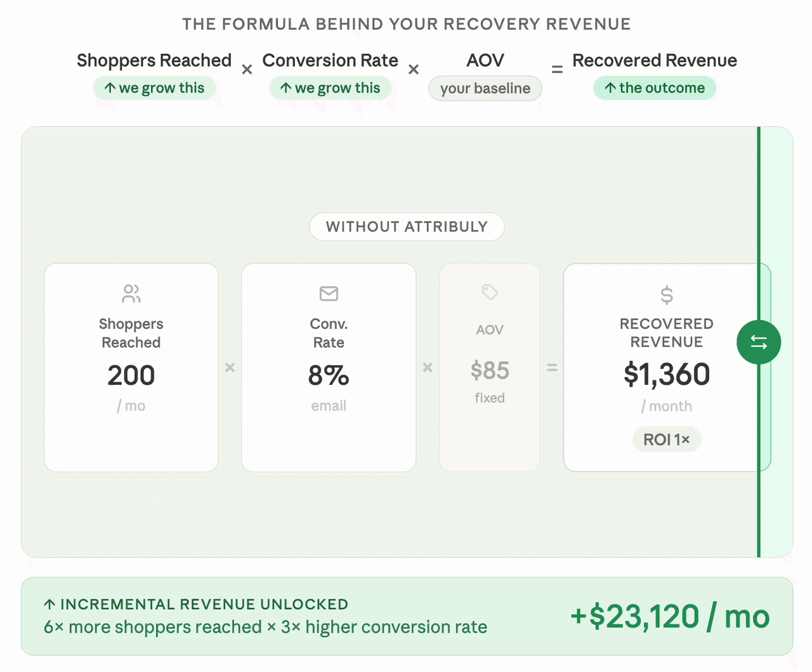Click the envelope icon above Conv. Rate
The height and width of the screenshot is (672, 812).
pyautogui.click(x=329, y=294)
